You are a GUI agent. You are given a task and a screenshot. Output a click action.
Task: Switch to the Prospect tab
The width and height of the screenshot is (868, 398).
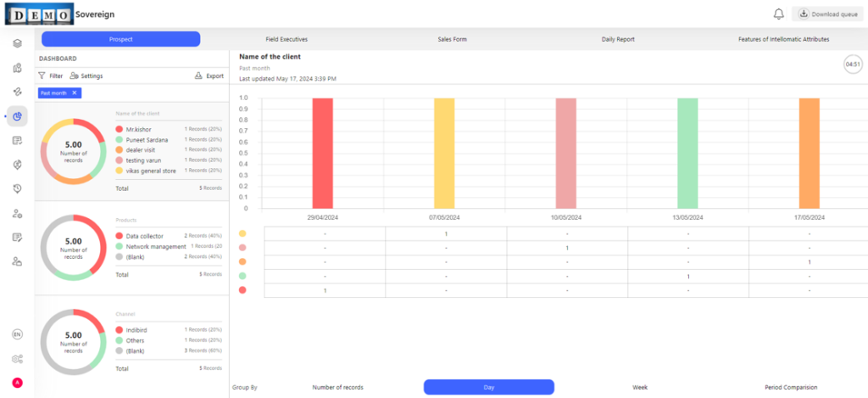coord(120,39)
